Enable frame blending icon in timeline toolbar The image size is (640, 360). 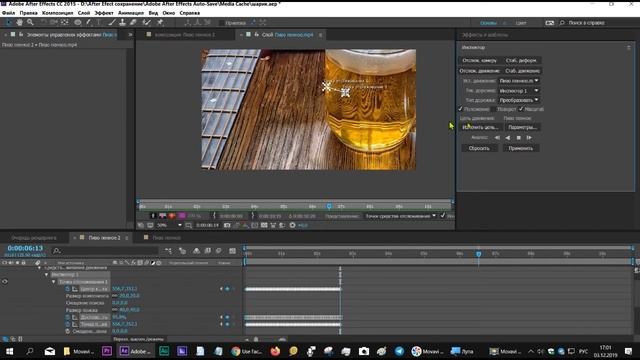208,251
